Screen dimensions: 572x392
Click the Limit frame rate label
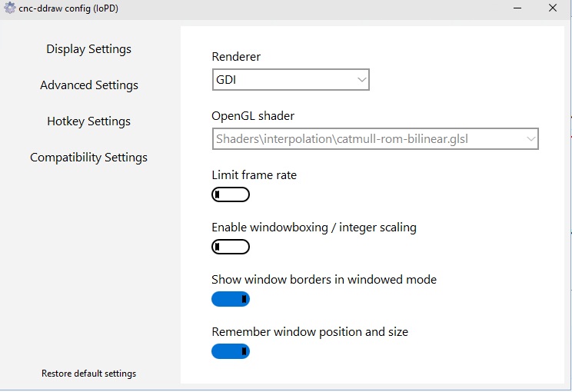click(x=254, y=175)
